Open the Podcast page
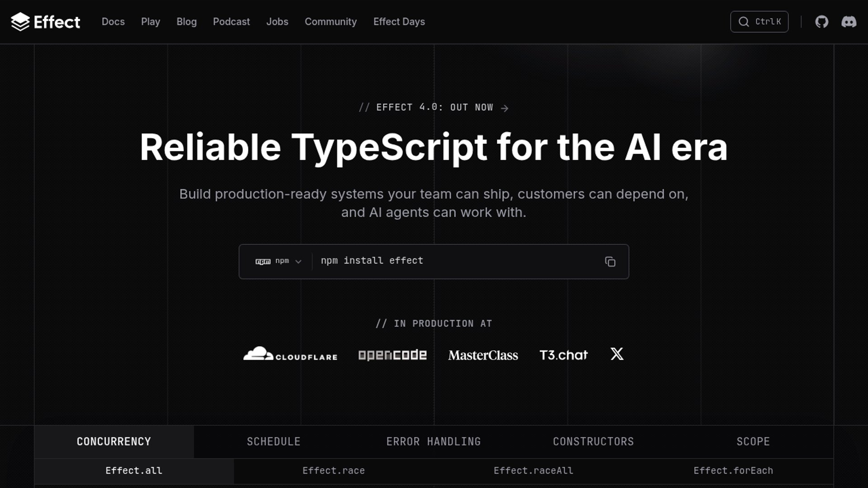This screenshot has height=488, width=868. pyautogui.click(x=231, y=22)
